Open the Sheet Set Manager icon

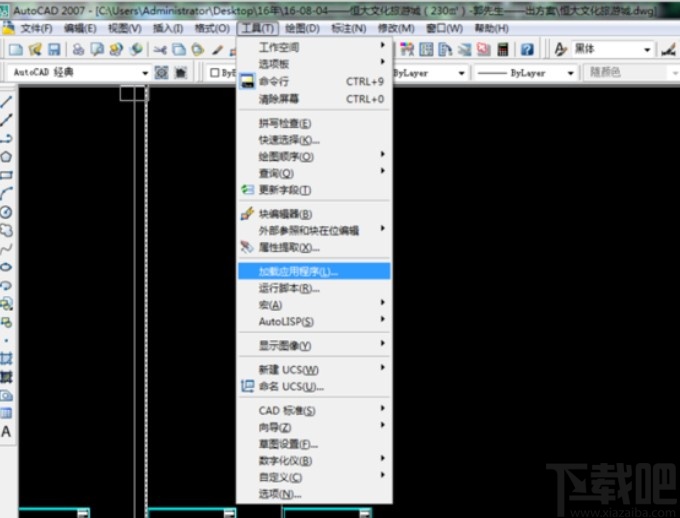pyautogui.click(x=464, y=49)
